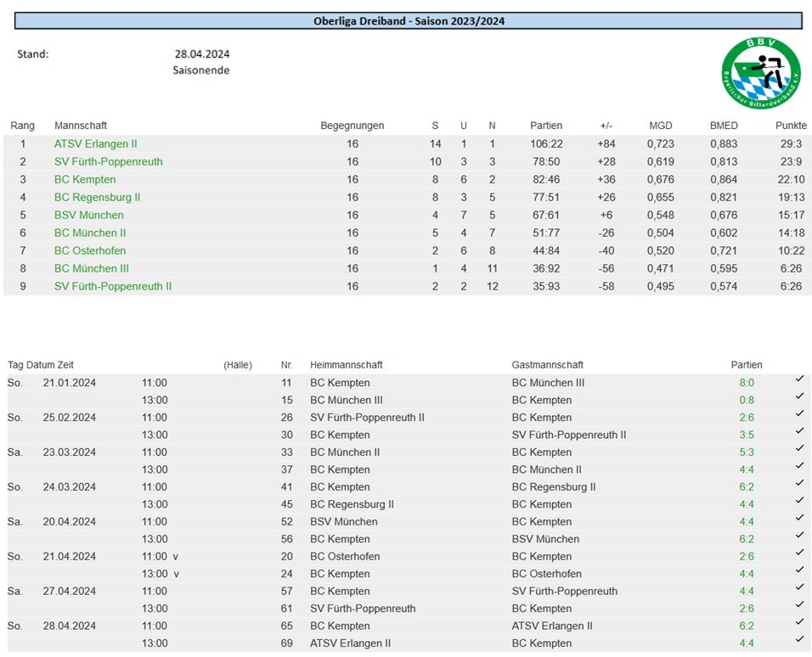812x657 pixels.
Task: Click the (Halle) column header
Action: coord(238,365)
